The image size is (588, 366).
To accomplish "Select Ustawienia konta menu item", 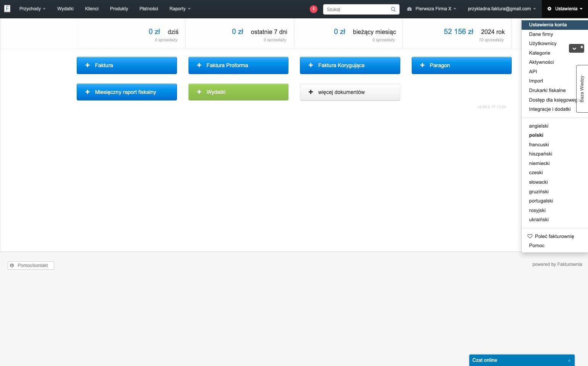I will (554, 24).
